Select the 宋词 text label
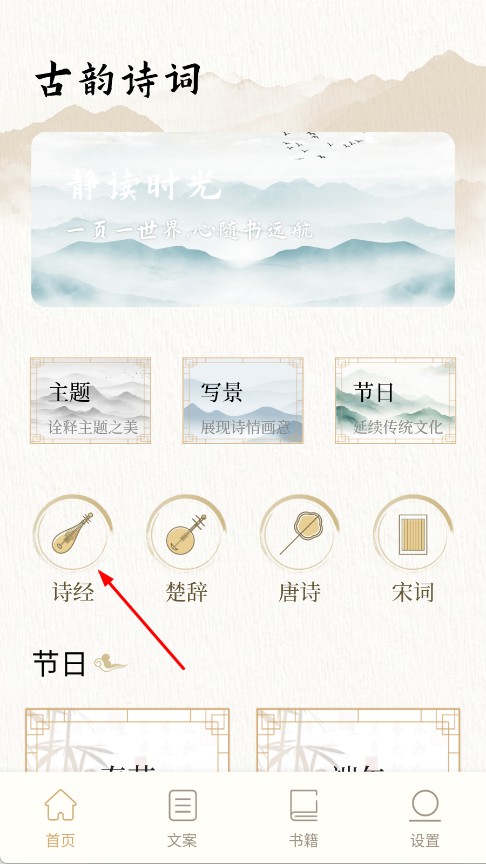This screenshot has height=864, width=486. pyautogui.click(x=413, y=592)
